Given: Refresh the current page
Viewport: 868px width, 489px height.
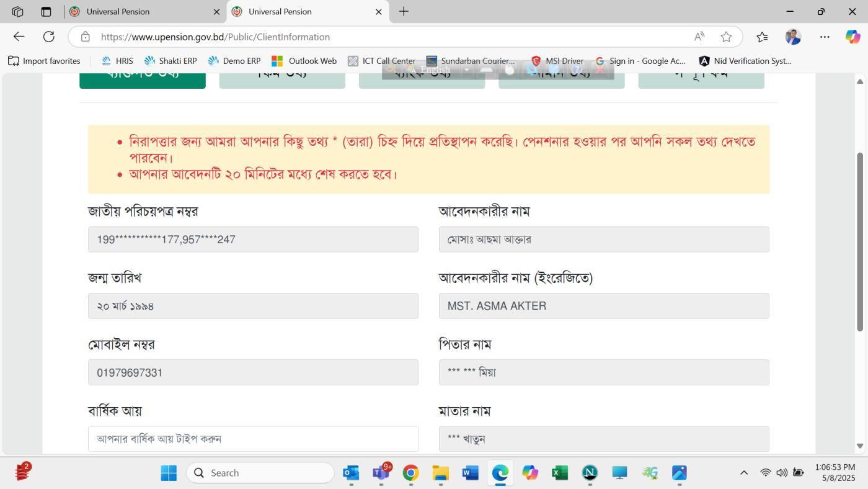Looking at the screenshot, I should [x=48, y=37].
